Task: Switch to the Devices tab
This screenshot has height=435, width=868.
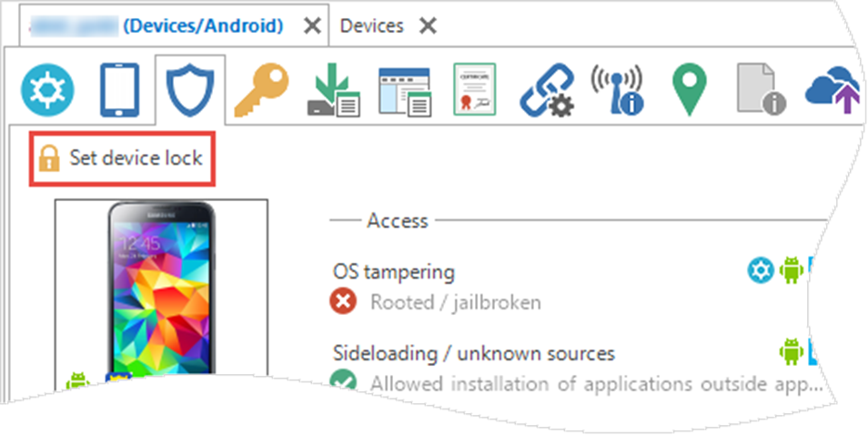Action: 371,25
